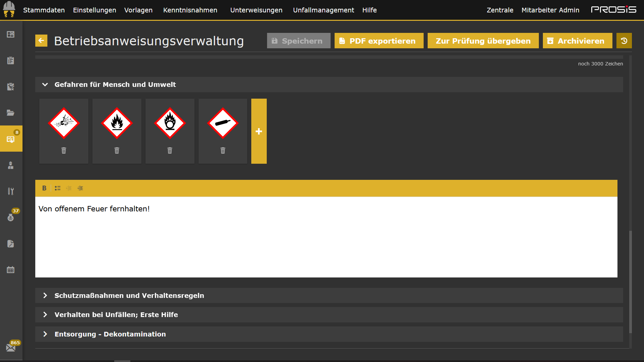The image size is (644, 362).
Task: Select the tools icon in the sidebar
Action: (x=10, y=191)
